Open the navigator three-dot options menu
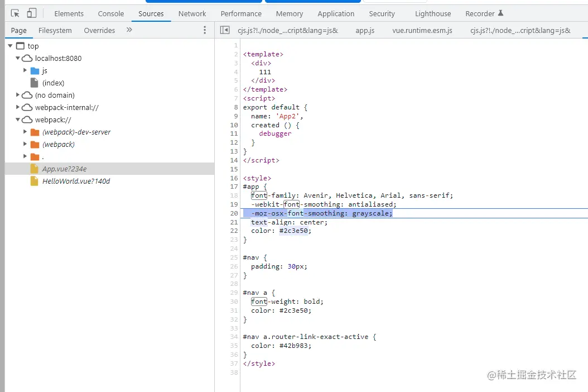The width and height of the screenshot is (588, 392). coord(204,30)
